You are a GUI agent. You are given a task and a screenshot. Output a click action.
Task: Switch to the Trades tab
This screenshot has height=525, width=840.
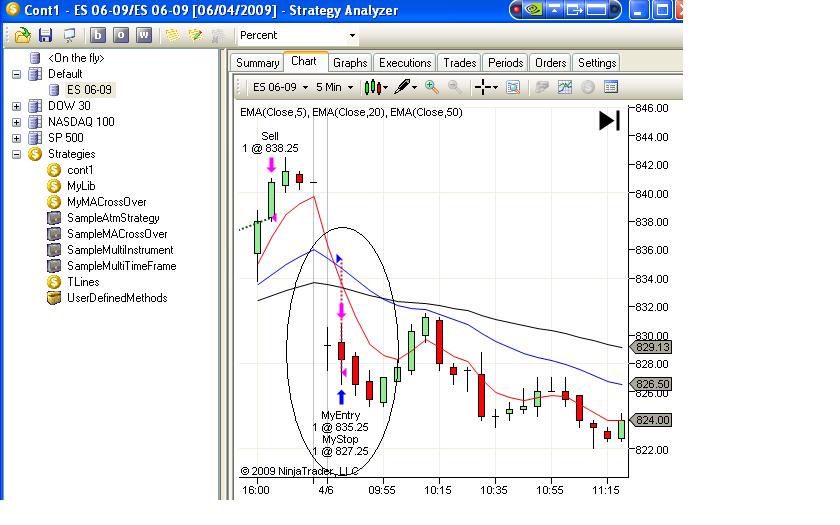pyautogui.click(x=460, y=63)
